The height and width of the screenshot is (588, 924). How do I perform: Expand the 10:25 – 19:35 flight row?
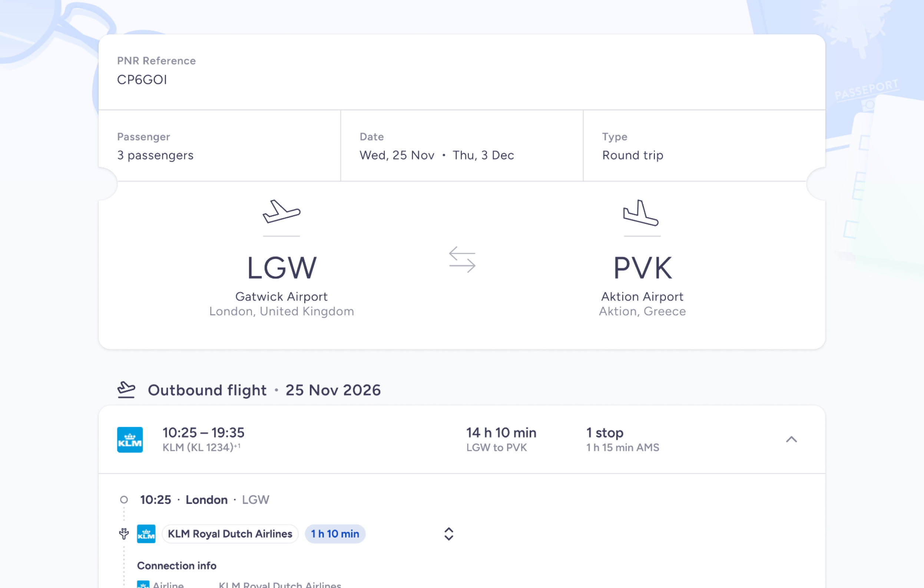[x=462, y=439]
